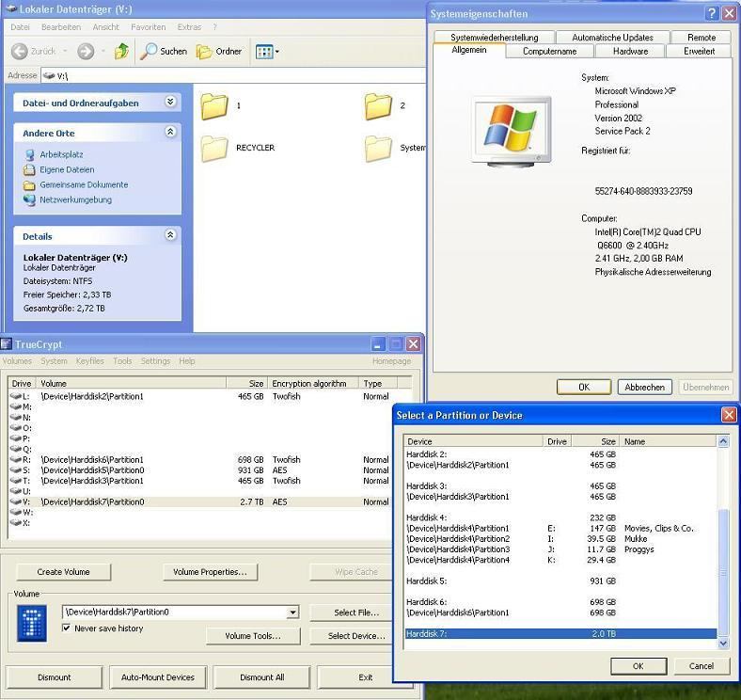Open volume path dropdown in TrueCrypt
The image size is (741, 700).
click(x=293, y=612)
